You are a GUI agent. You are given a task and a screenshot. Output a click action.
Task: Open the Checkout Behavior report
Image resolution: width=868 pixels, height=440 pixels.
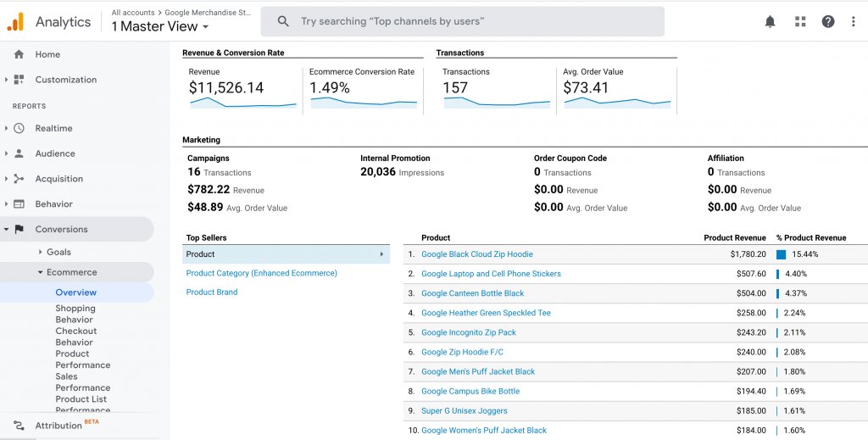[75, 337]
